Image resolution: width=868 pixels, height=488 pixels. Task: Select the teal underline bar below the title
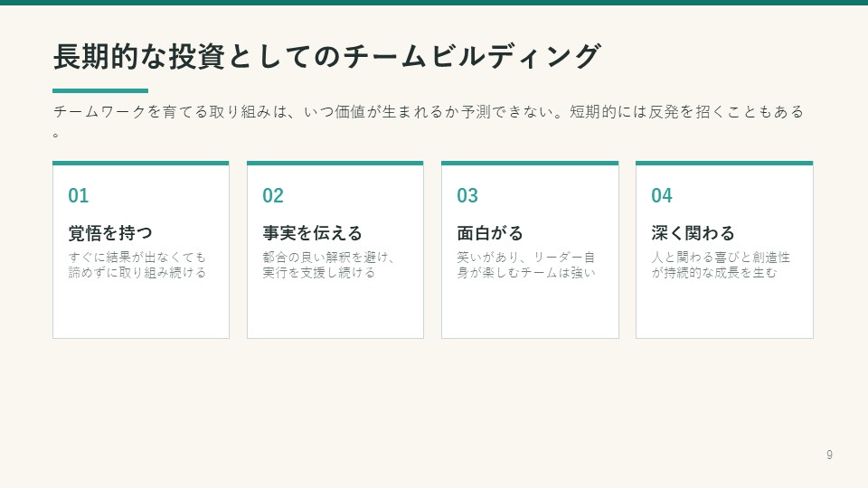pyautogui.click(x=100, y=90)
